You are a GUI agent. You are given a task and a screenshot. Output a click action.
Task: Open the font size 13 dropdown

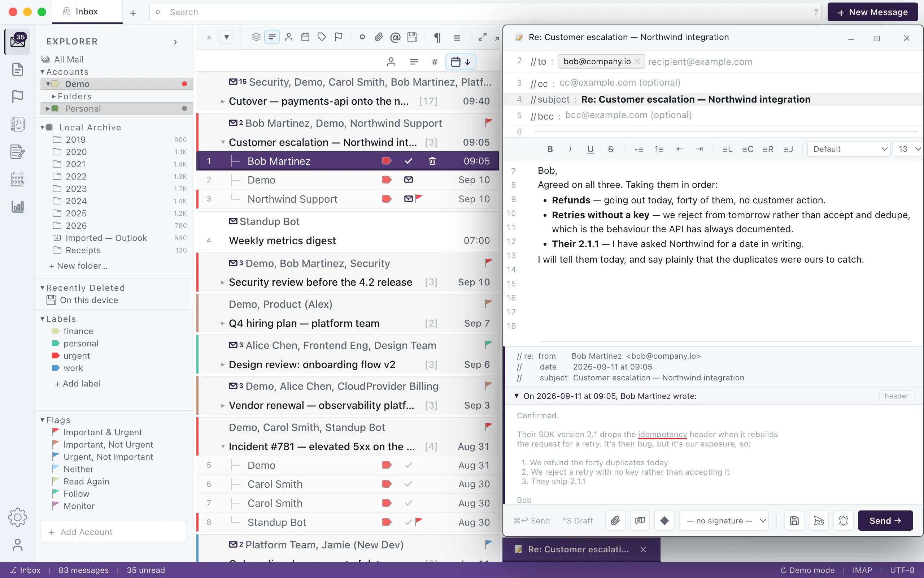pos(908,149)
